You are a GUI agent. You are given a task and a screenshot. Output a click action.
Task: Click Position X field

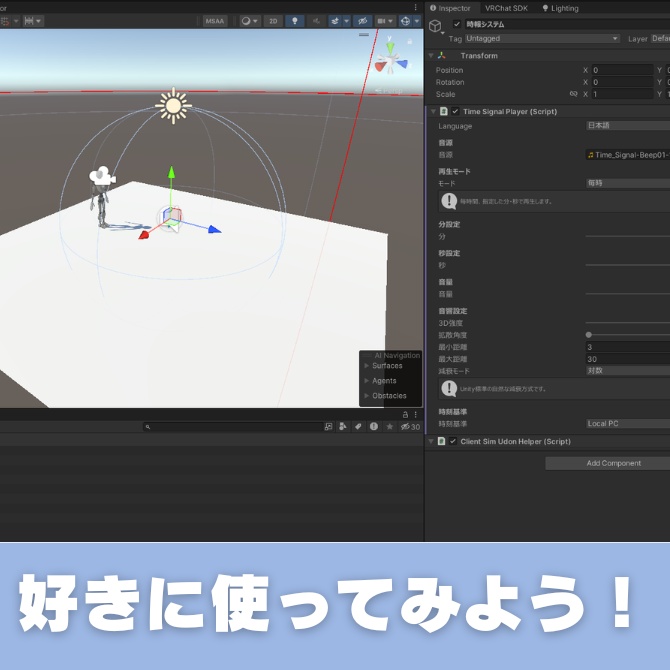click(x=623, y=70)
